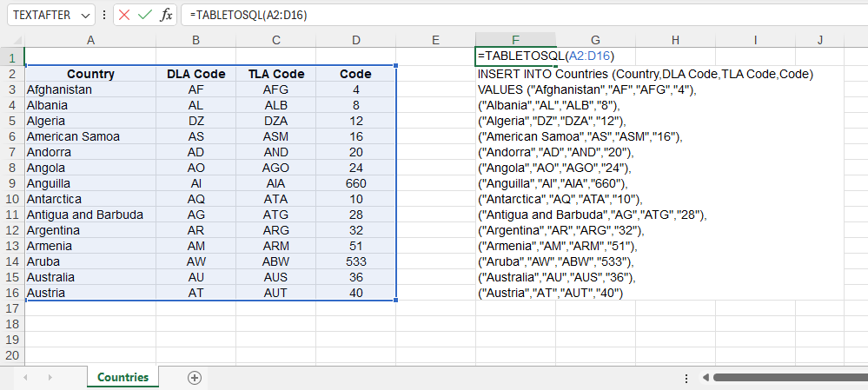
Task: Open formula bar options vertical dots
Action: pyautogui.click(x=104, y=16)
